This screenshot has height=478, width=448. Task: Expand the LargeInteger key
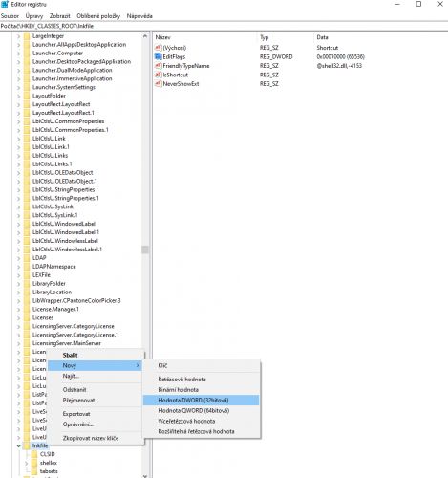[x=18, y=36]
